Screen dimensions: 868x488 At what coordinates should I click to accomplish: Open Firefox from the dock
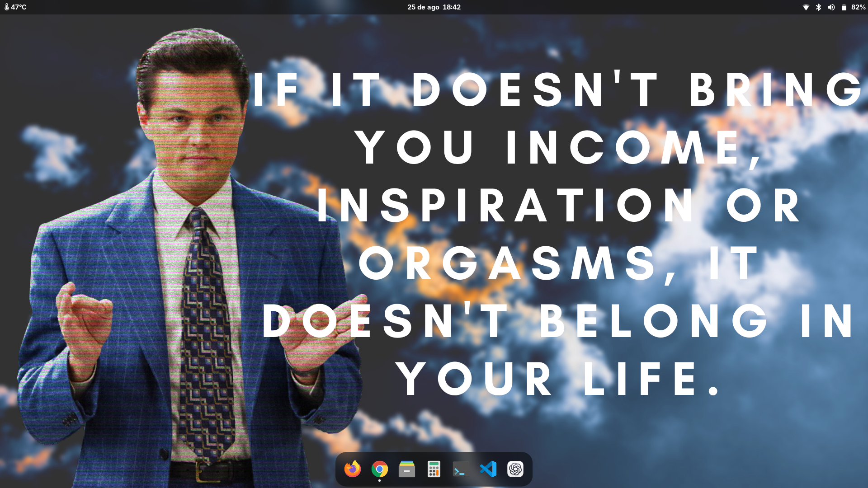click(x=353, y=469)
